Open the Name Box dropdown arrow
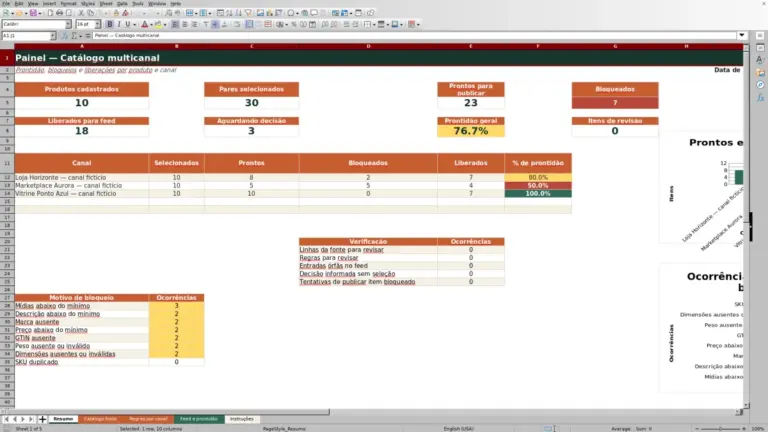 click(52, 35)
